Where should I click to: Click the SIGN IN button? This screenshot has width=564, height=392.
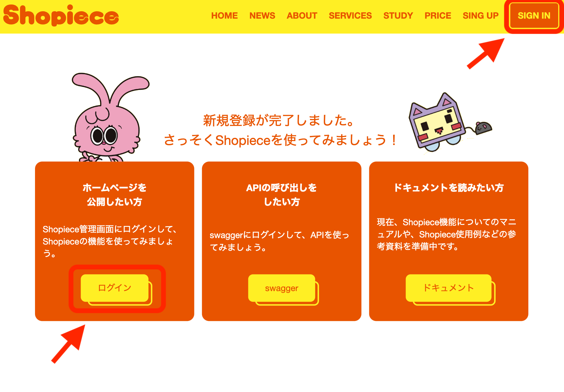(534, 15)
